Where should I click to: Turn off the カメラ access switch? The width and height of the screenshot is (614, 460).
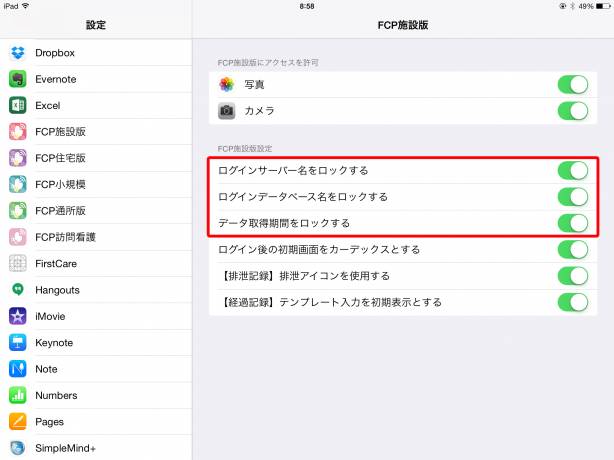pyautogui.click(x=572, y=111)
